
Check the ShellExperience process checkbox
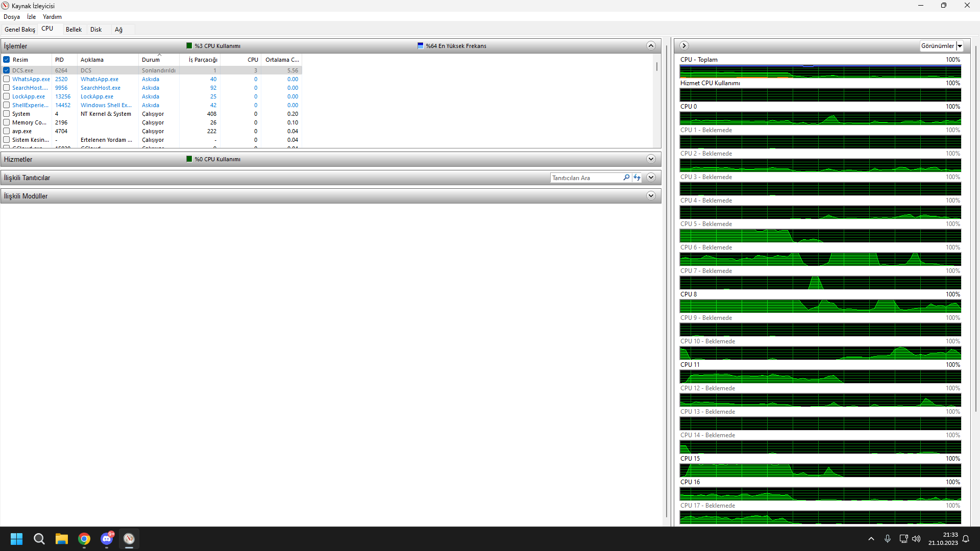[7, 105]
